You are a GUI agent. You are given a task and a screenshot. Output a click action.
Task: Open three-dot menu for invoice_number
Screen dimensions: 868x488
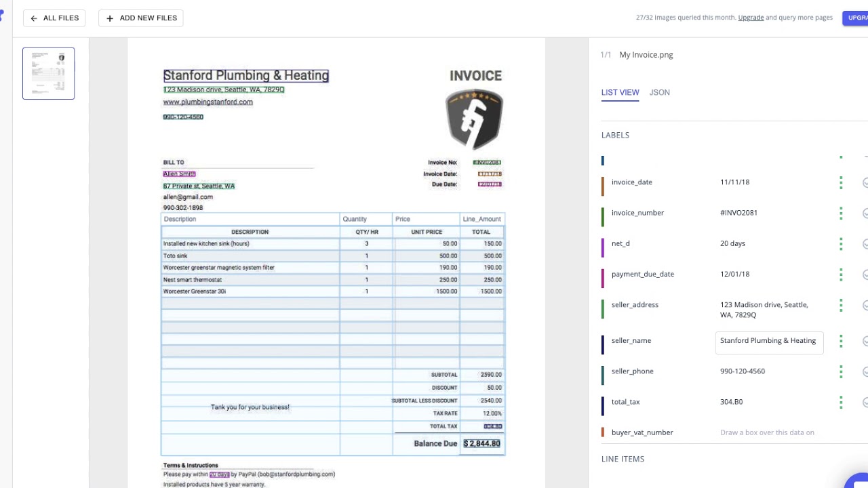[841, 213]
